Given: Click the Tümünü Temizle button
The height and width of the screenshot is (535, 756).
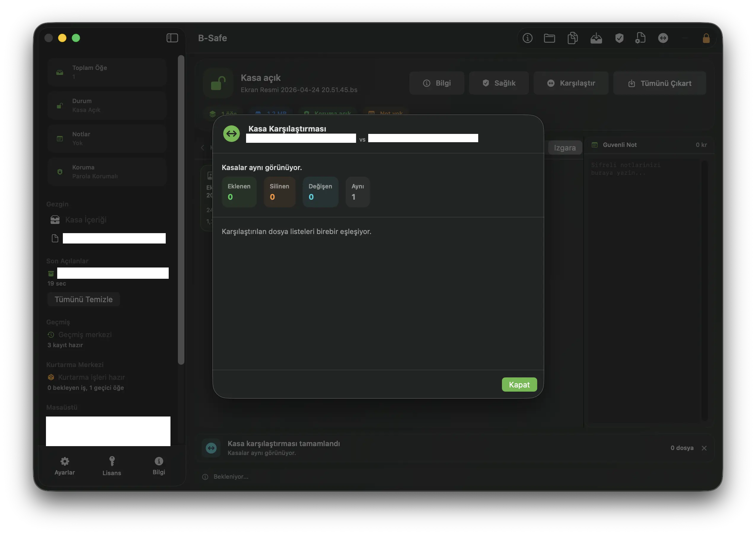Looking at the screenshot, I should click(84, 299).
